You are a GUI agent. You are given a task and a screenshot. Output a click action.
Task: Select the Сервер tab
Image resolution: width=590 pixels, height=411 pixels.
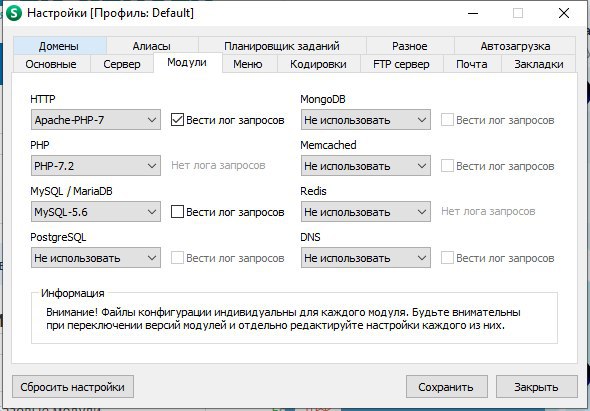click(122, 64)
